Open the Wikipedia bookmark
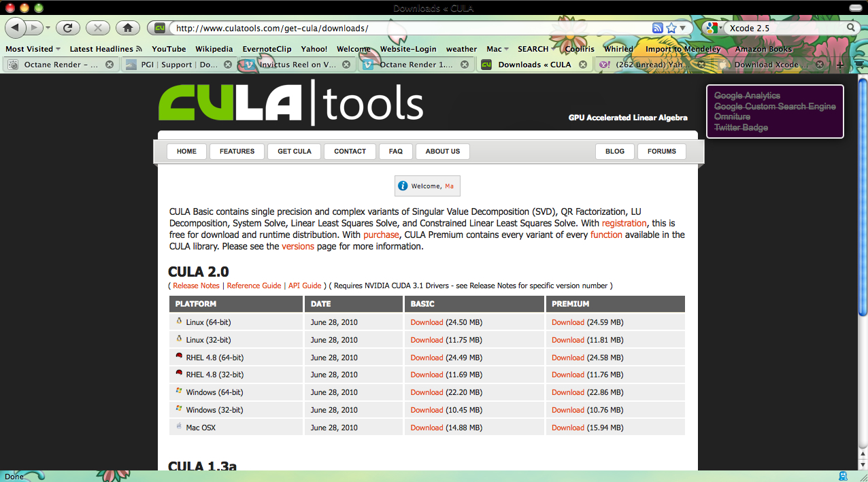This screenshot has height=482, width=868. 214,49
